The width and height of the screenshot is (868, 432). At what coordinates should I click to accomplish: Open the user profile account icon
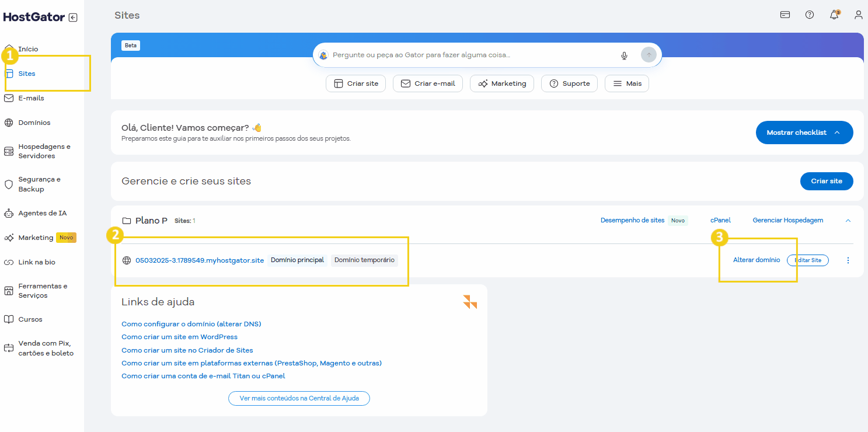pos(858,15)
